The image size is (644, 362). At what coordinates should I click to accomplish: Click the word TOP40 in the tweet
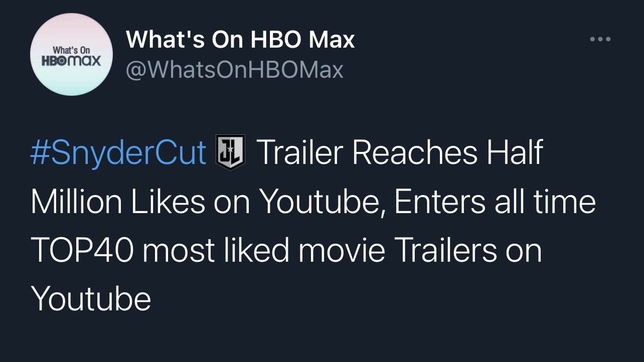[x=82, y=251]
